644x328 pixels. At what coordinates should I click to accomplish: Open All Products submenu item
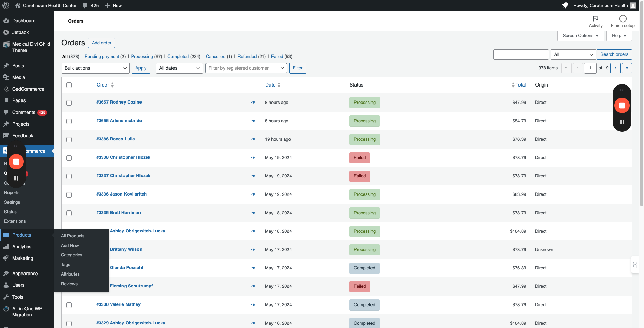pos(72,236)
